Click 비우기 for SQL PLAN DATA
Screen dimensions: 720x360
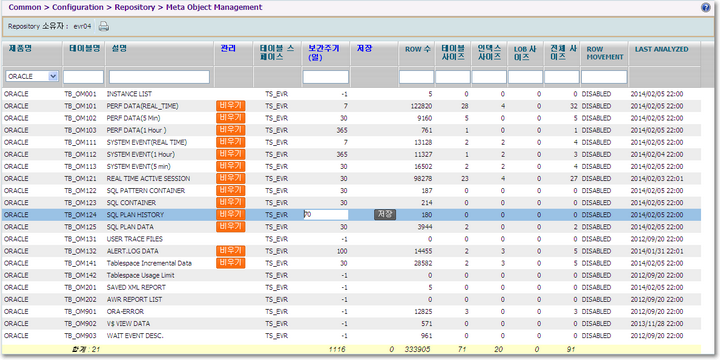point(231,227)
